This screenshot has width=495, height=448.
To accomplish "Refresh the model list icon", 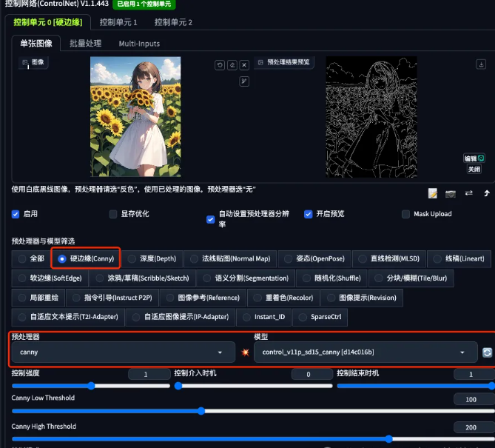I will point(487,352).
